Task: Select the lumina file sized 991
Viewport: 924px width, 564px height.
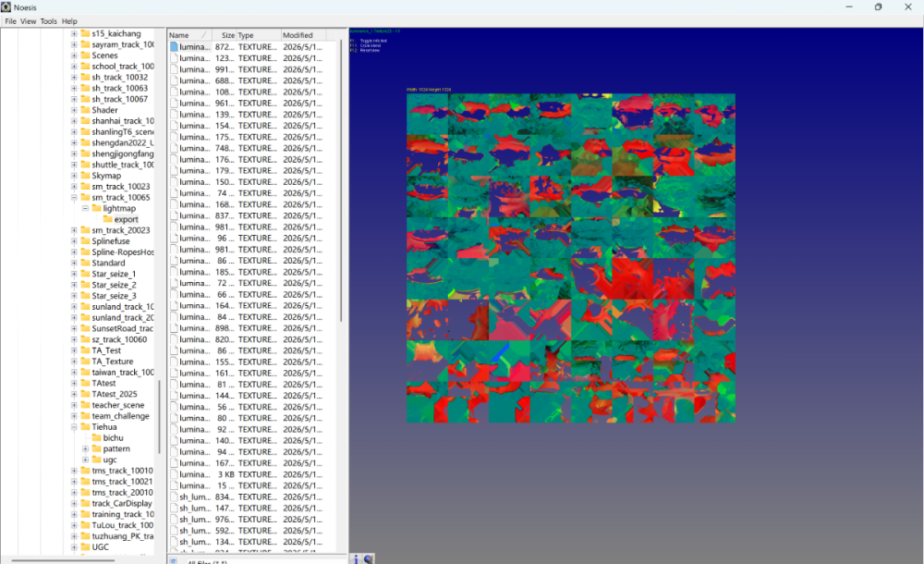Action: coord(253,69)
